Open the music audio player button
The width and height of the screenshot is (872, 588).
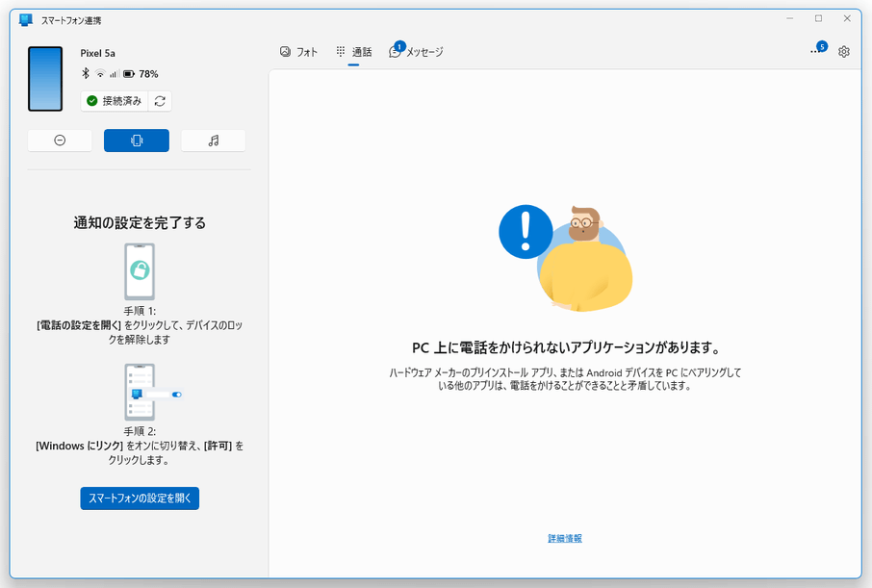214,141
